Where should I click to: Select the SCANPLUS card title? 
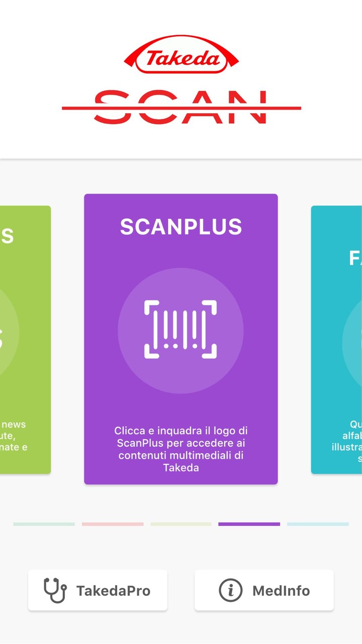[x=181, y=227]
